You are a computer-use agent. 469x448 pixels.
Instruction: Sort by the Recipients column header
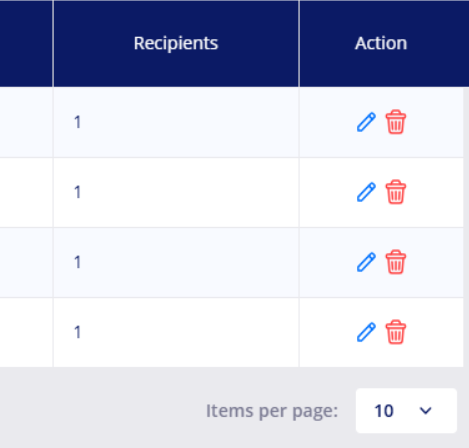point(176,43)
